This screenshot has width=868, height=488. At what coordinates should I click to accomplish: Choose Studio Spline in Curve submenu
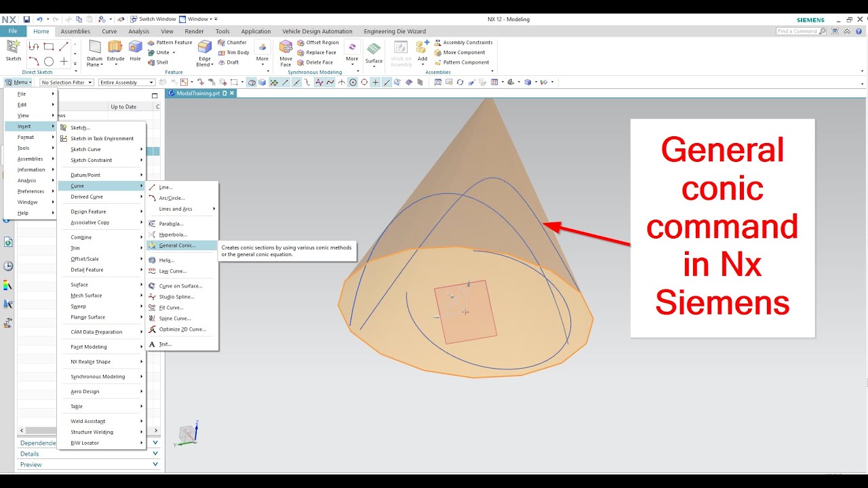click(182, 297)
